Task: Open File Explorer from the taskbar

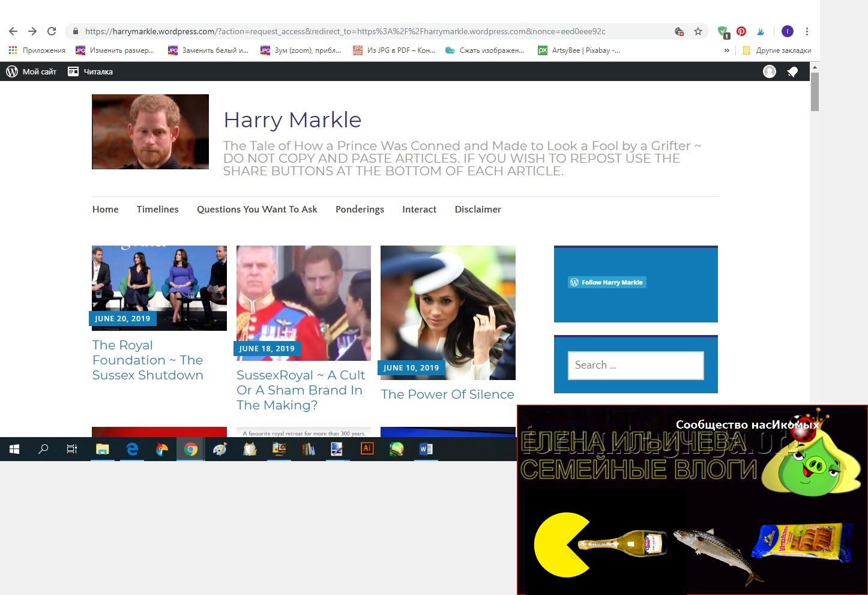Action: click(103, 449)
